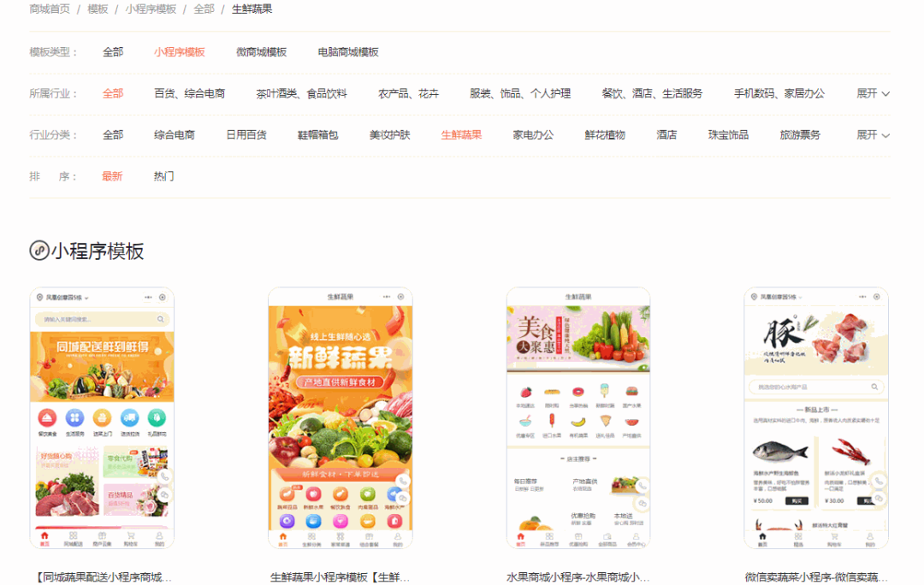Select the 百货、综合电商 industry filter
Screen dimensions: 924x585
[x=189, y=92]
